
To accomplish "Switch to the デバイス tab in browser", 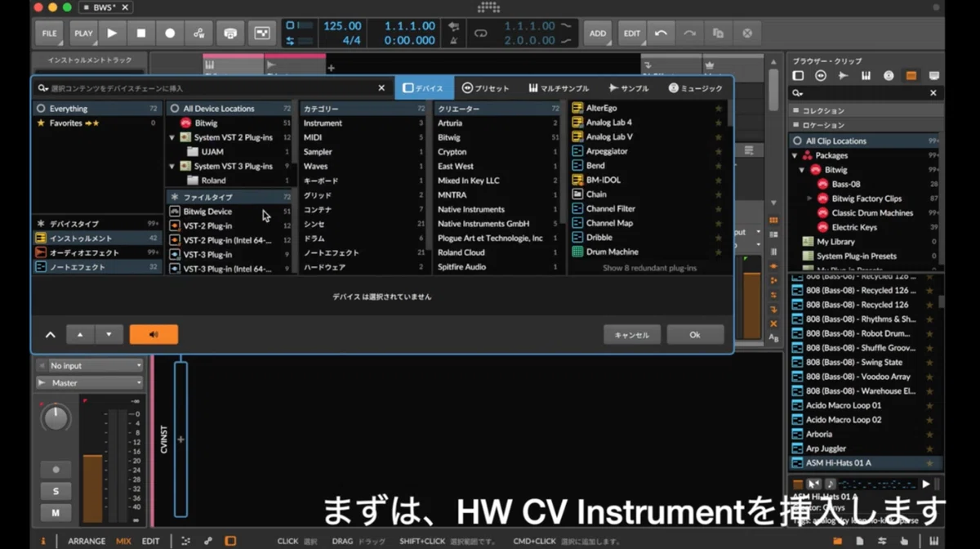I will (424, 88).
